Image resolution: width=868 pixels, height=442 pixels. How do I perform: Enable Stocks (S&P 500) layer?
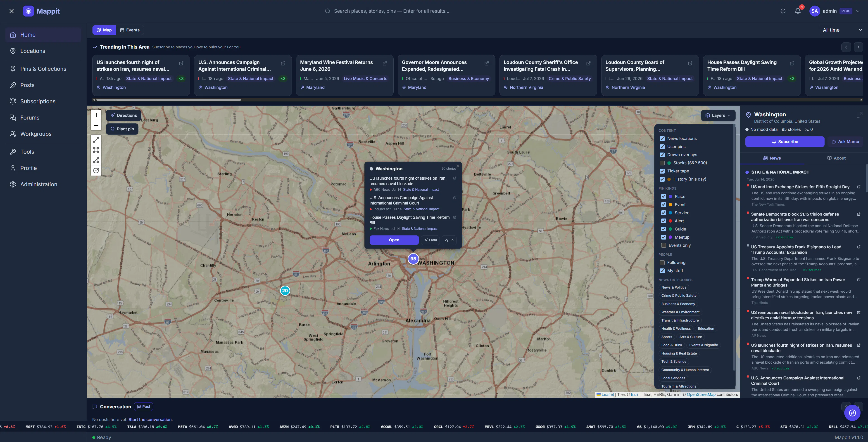pyautogui.click(x=662, y=163)
